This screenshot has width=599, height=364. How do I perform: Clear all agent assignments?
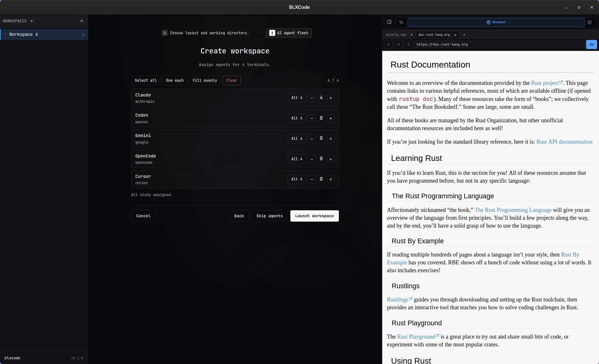tap(232, 80)
